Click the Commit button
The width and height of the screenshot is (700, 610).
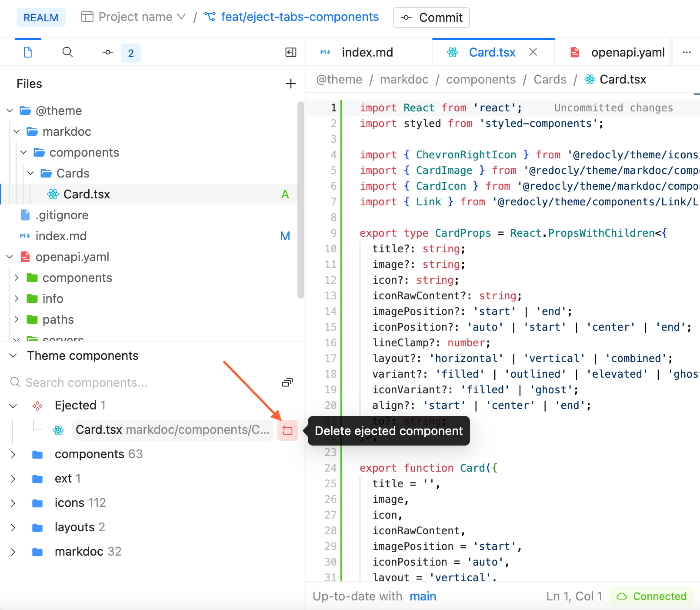[x=431, y=17]
